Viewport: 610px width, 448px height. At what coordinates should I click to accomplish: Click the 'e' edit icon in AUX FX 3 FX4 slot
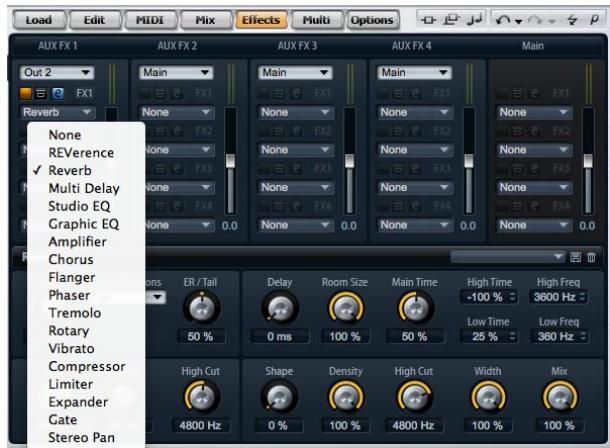[x=296, y=206]
